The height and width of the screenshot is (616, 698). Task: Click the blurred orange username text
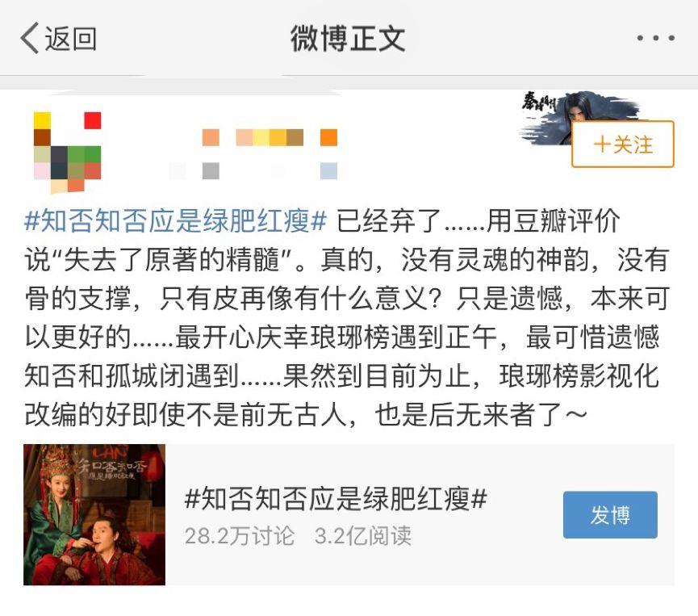point(270,137)
